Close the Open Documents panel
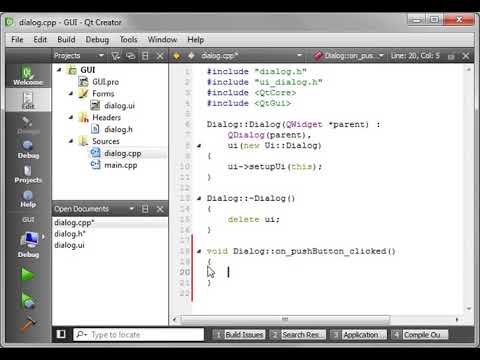 pyautogui.click(x=160, y=209)
